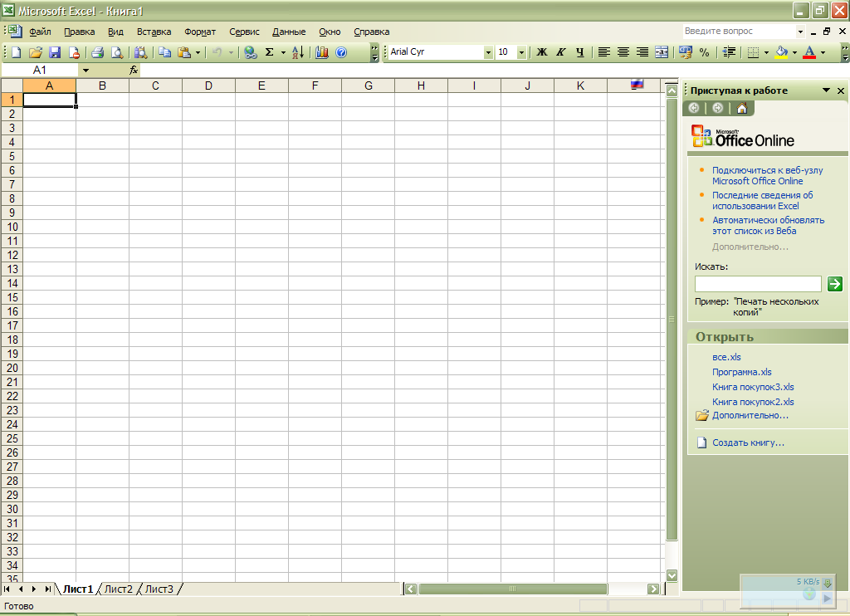Image resolution: width=850 pixels, height=616 pixels.
Task: Merge and center cells icon
Action: point(662,52)
